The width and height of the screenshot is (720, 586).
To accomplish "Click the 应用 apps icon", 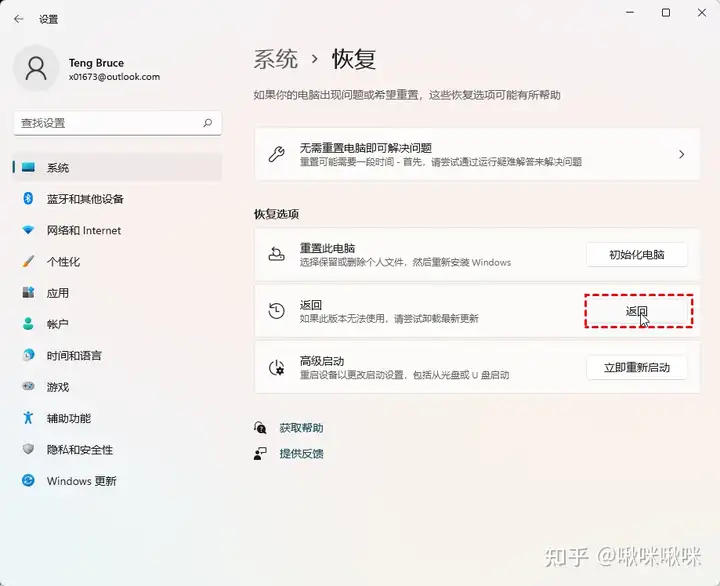I will 28,292.
